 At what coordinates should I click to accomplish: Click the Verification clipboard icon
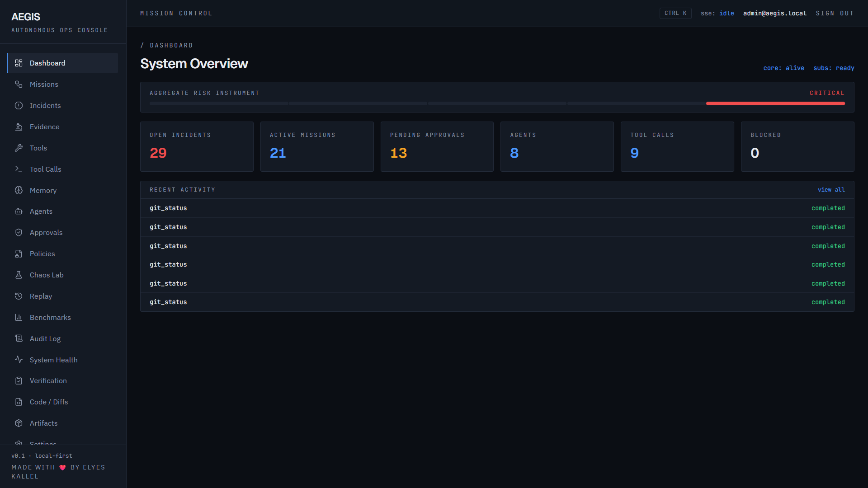click(x=19, y=380)
